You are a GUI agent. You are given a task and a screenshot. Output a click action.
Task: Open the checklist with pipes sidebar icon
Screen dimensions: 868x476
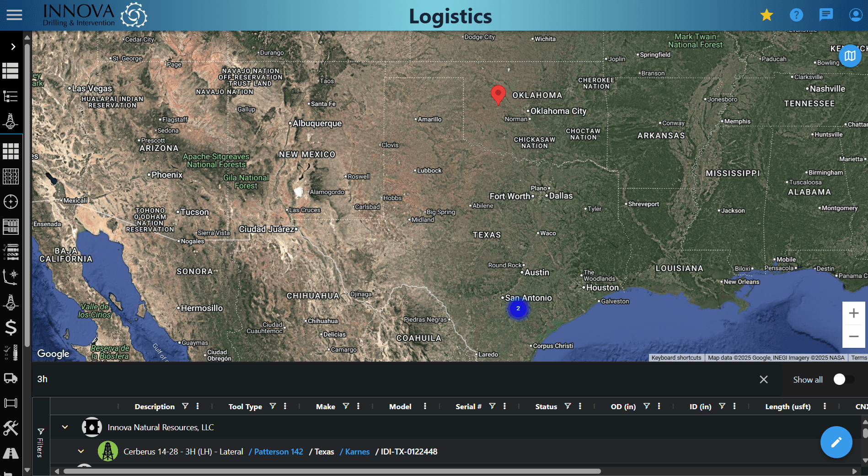(11, 252)
